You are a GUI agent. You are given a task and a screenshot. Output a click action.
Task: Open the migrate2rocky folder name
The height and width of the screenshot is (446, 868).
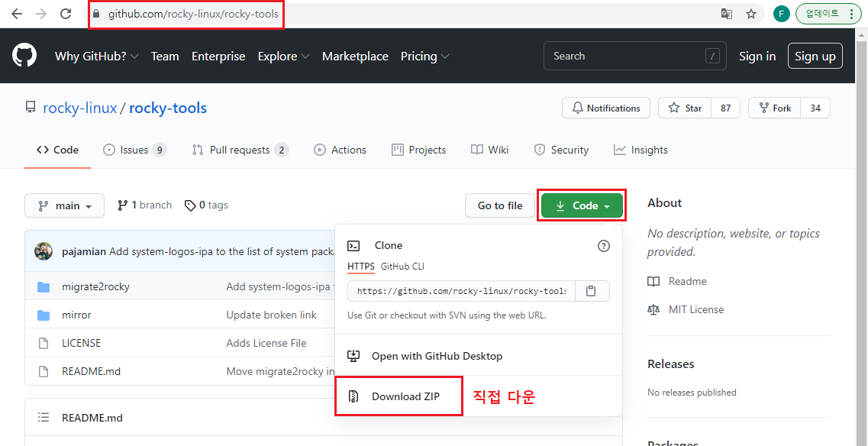95,287
